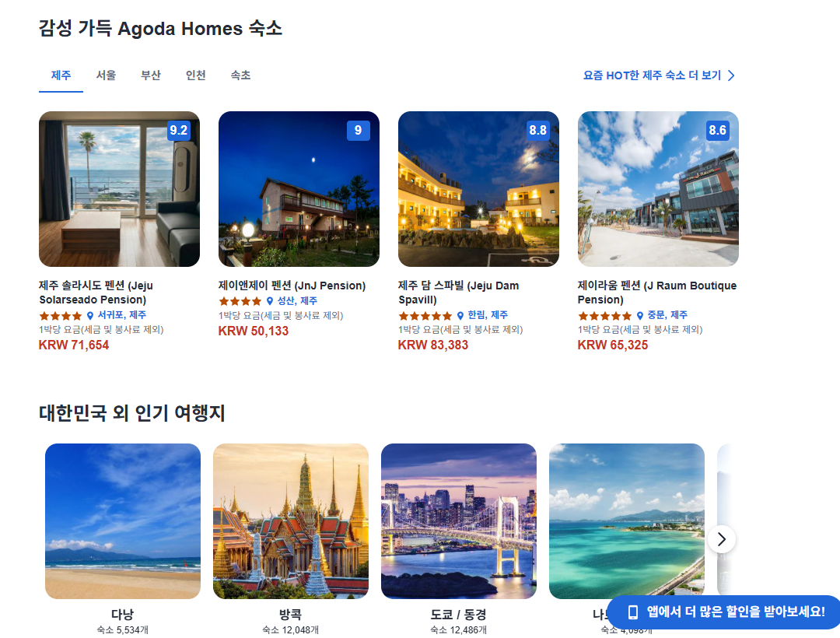The height and width of the screenshot is (638, 840).
Task: Click the 8.6 score badge on J Raum
Action: [717, 130]
